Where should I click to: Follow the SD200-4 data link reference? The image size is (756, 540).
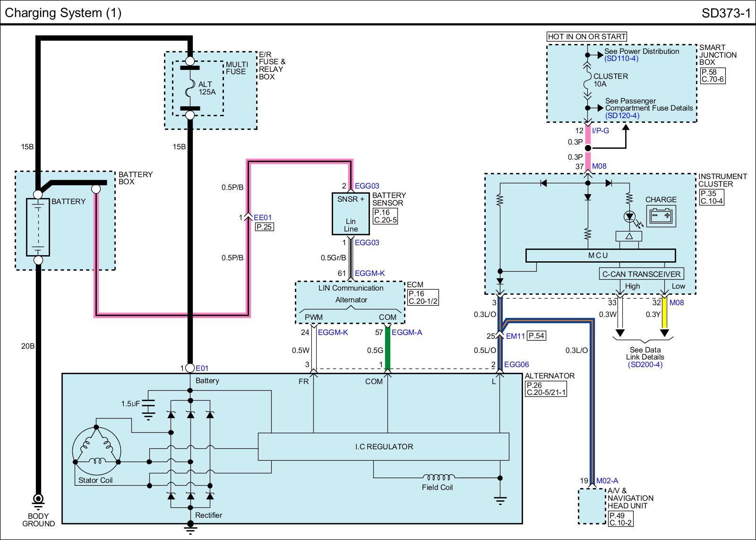click(645, 364)
